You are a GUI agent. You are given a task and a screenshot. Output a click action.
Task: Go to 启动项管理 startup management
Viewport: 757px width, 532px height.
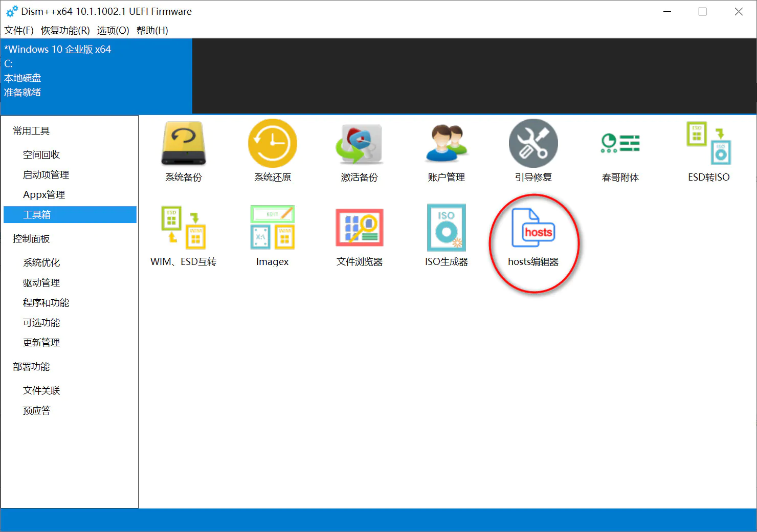(46, 174)
